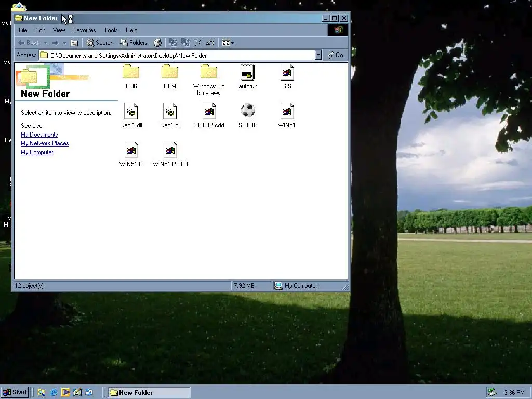Open the View menu
The height and width of the screenshot is (399, 532).
(x=59, y=30)
